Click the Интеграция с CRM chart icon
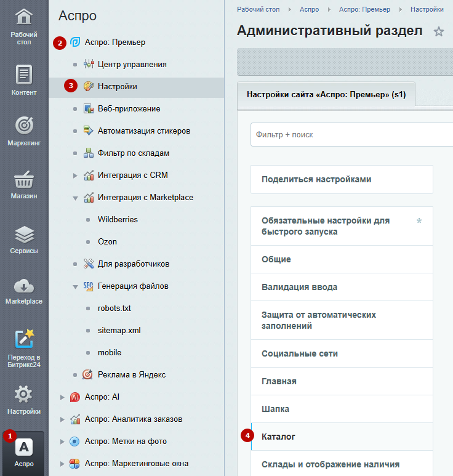The image size is (453, 476). click(89, 175)
